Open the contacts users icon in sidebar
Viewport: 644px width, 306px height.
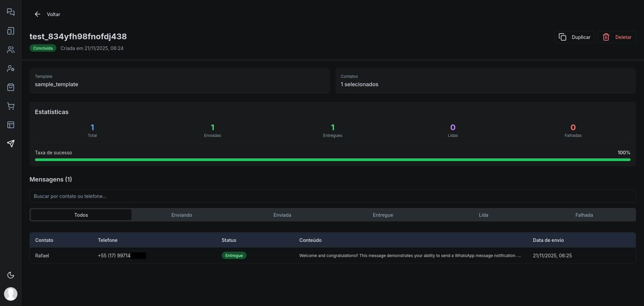click(x=11, y=50)
